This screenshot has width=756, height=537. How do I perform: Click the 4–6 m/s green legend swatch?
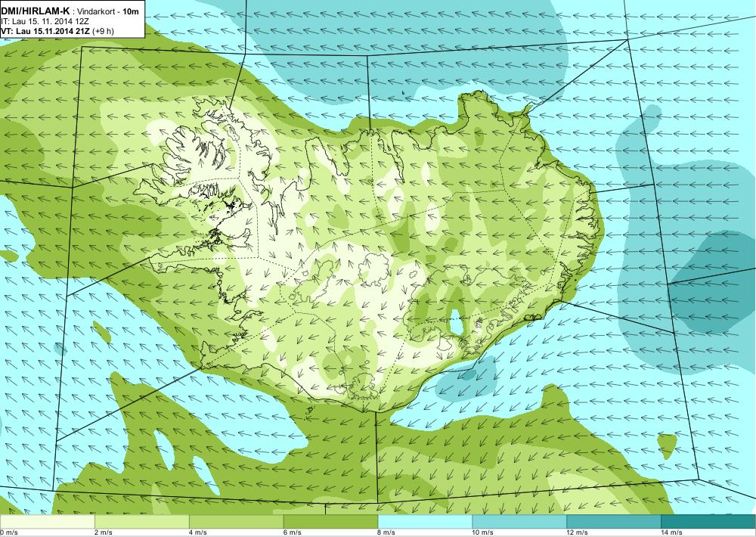(x=236, y=522)
